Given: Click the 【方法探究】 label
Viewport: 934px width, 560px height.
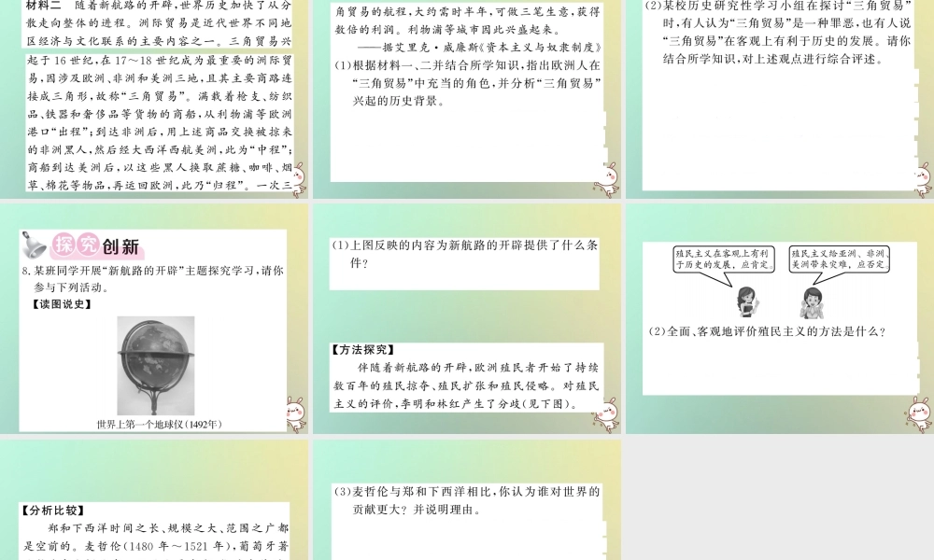Looking at the screenshot, I should click(363, 350).
